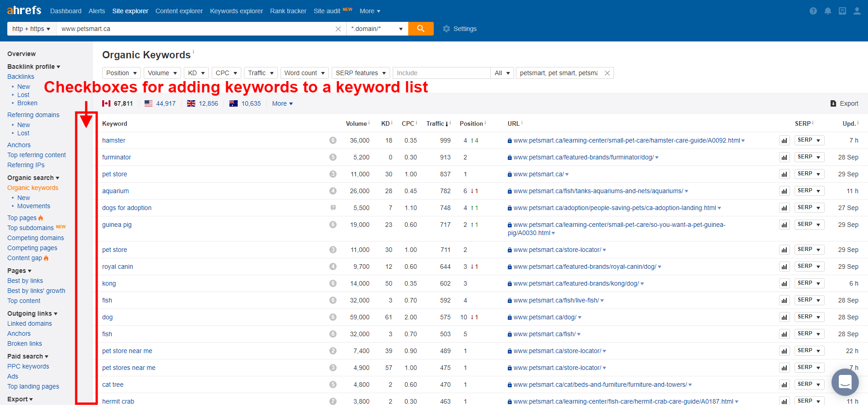
Task: Open Rank tracker
Action: coord(288,11)
